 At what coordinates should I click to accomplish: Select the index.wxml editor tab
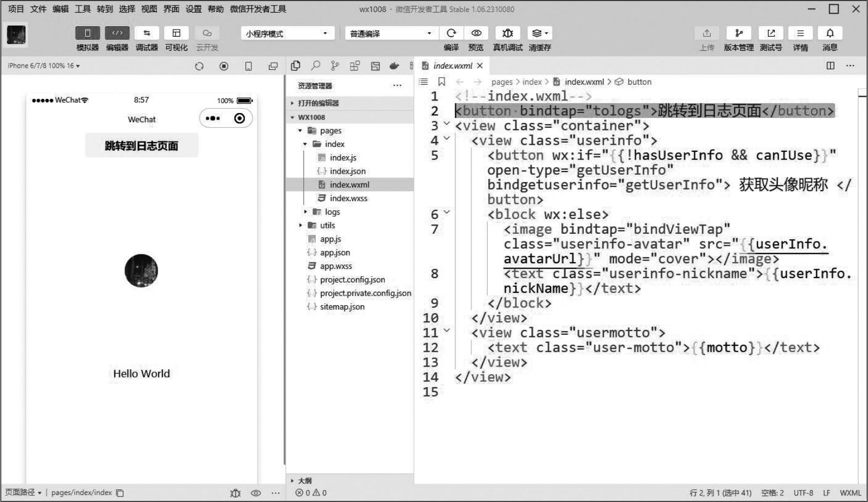452,66
